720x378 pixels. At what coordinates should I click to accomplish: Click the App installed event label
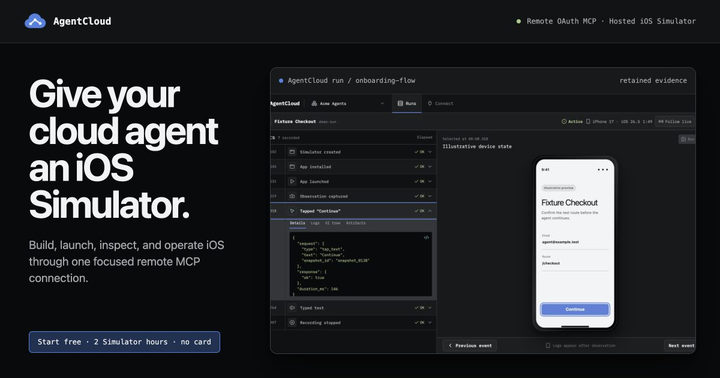coord(315,167)
